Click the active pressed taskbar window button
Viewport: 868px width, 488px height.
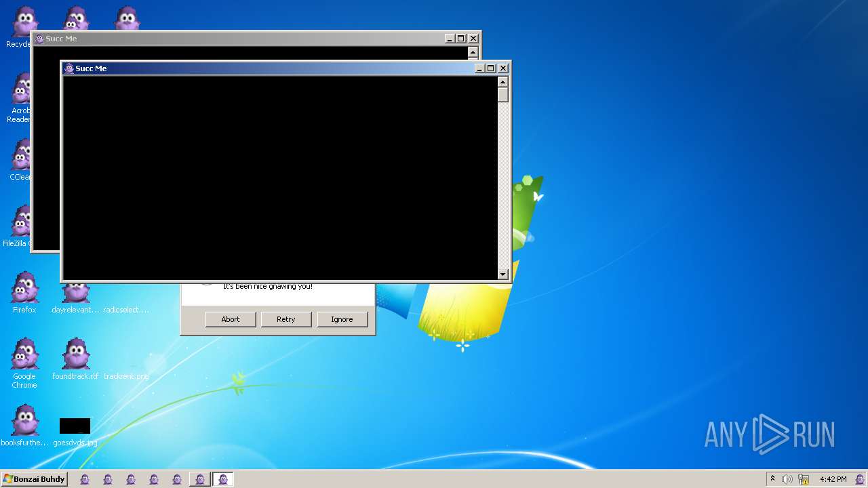222,479
